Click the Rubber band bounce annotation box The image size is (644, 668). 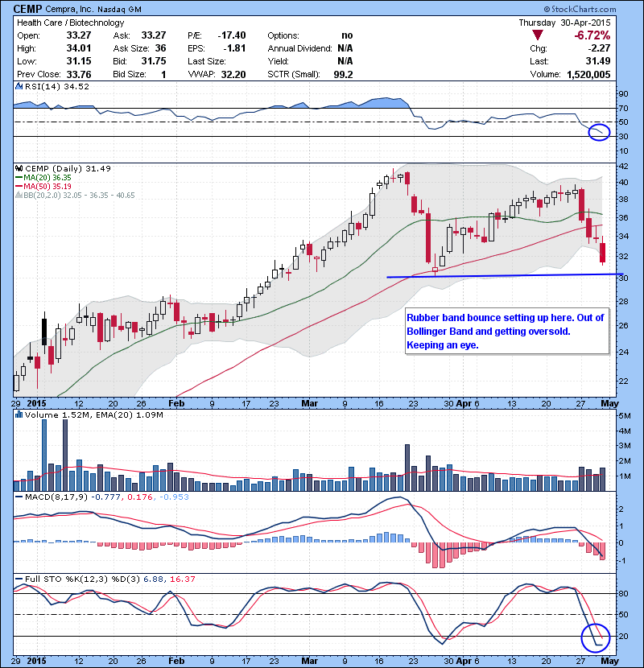pos(507,331)
